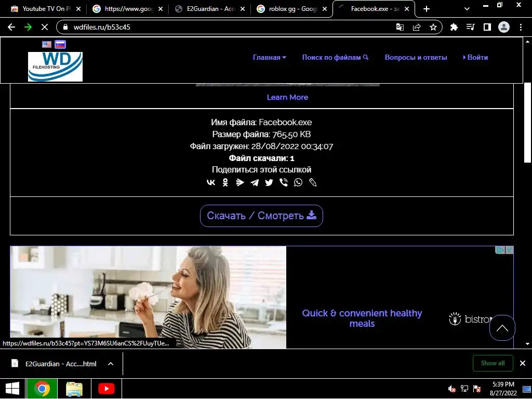Image resolution: width=532 pixels, height=399 pixels.
Task: Go forward with green forward arrow
Action: [28, 27]
